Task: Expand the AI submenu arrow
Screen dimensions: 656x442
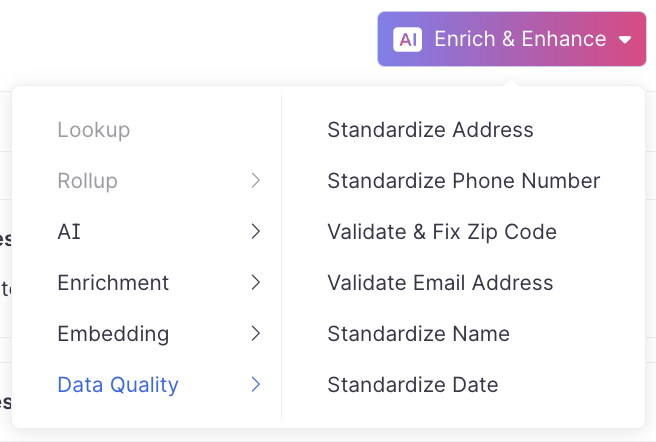Action: pos(256,232)
